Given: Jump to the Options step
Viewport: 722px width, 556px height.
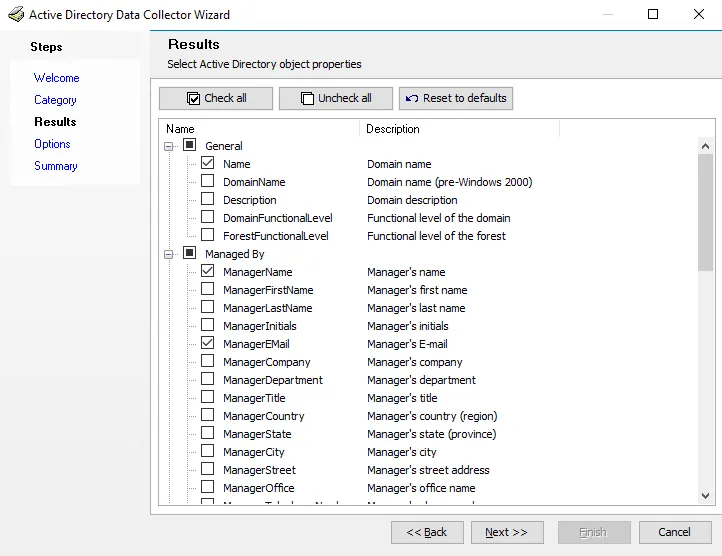Looking at the screenshot, I should click(52, 144).
